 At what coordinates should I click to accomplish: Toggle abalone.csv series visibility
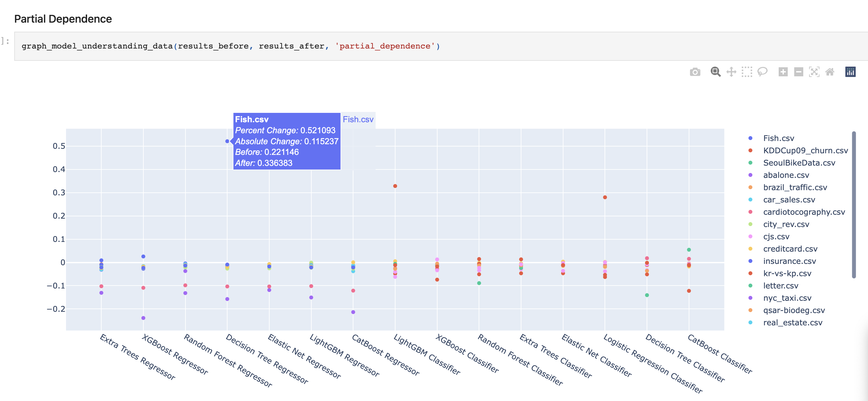coord(786,175)
